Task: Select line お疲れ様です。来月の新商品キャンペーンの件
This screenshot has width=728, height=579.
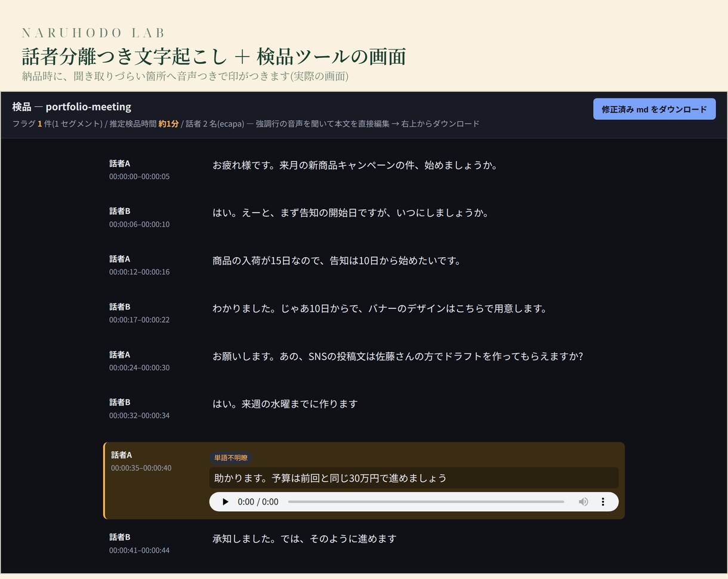Action: click(x=355, y=165)
